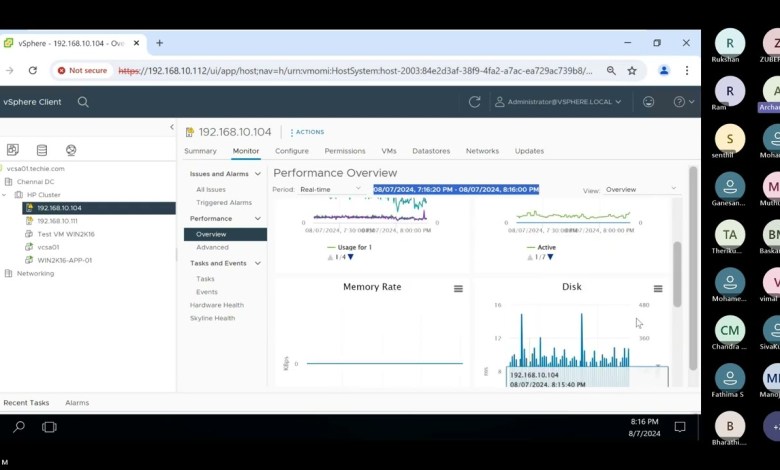Click the vSphere Client search icon
The image size is (780, 470).
pyautogui.click(x=83, y=102)
